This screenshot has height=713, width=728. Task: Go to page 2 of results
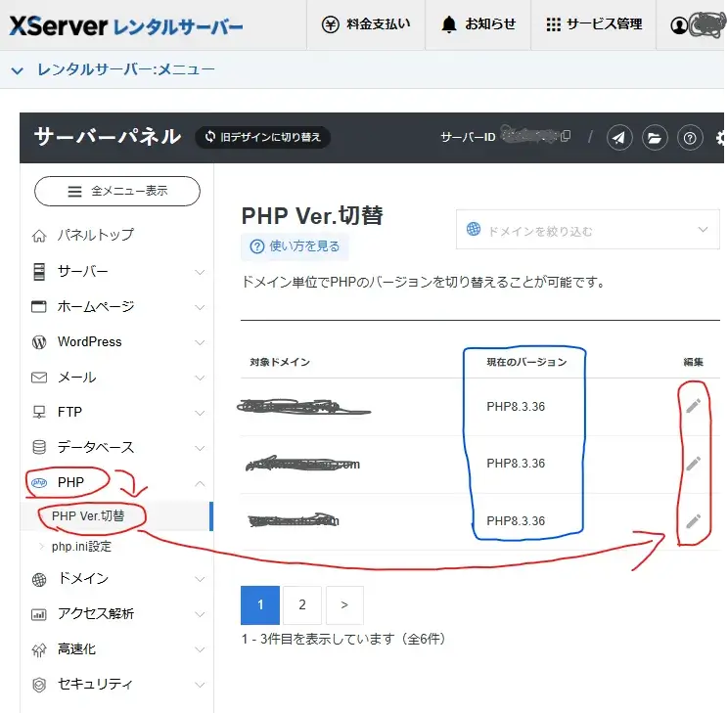pyautogui.click(x=302, y=604)
